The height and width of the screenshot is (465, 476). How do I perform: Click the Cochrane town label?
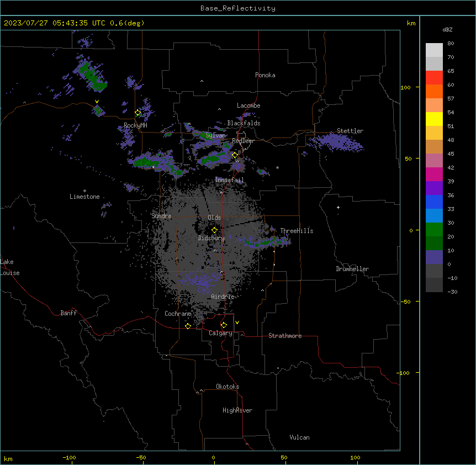click(x=178, y=314)
